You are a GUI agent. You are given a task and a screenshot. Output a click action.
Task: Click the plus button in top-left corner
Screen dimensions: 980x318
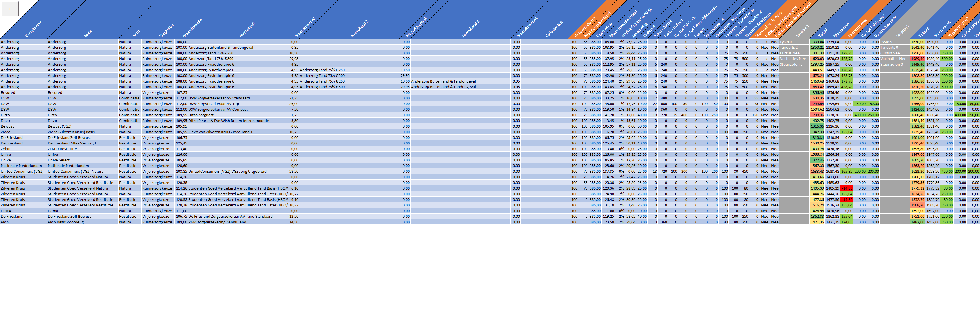(10, 9)
